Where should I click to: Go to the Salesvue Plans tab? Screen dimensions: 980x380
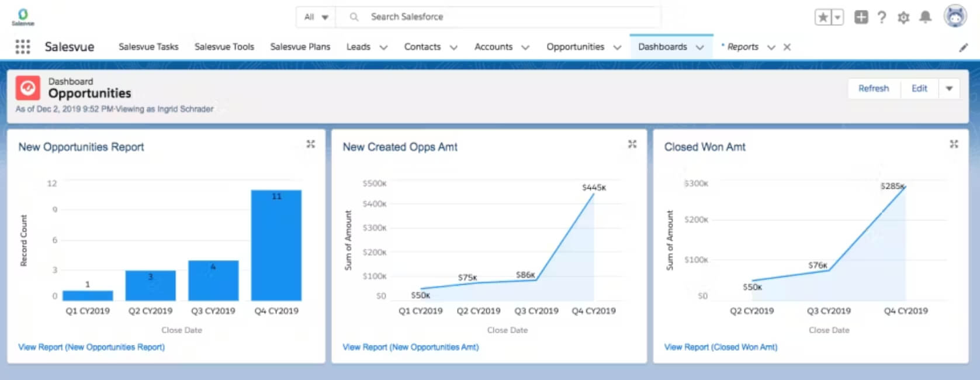pyautogui.click(x=300, y=47)
